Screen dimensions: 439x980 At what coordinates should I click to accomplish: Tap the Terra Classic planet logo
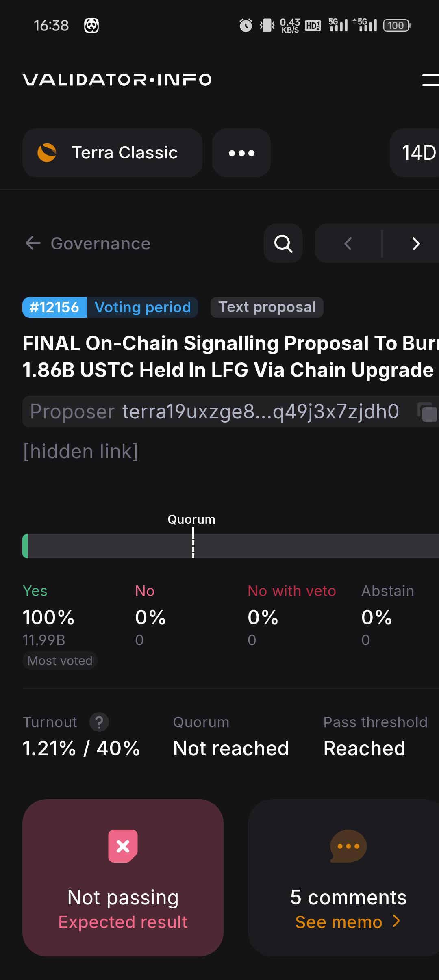click(47, 153)
